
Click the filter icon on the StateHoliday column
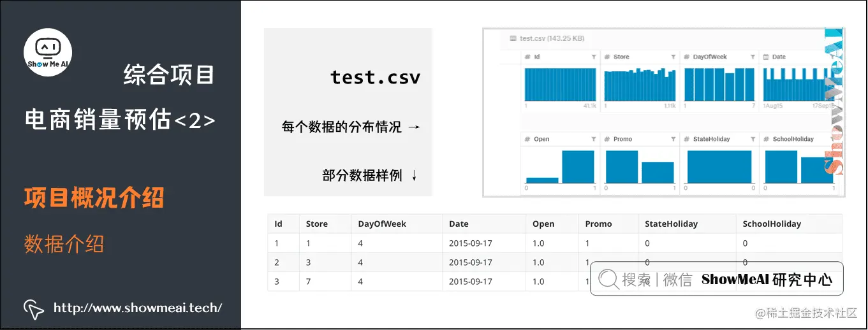[752, 140]
